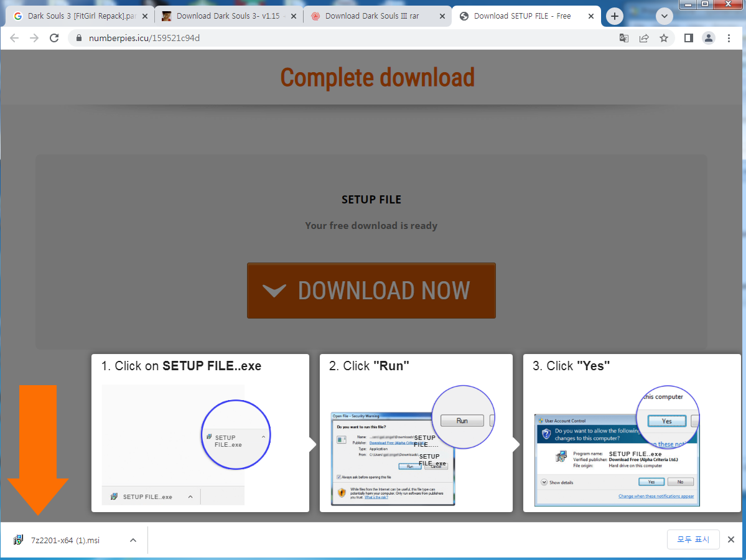Bookmark this page with star icon

pos(664,38)
